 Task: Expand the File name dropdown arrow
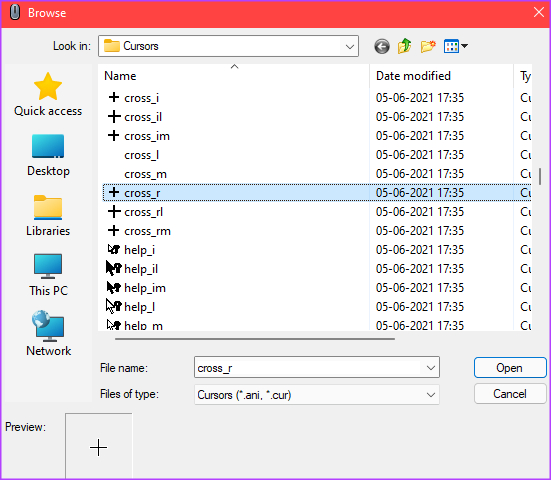tap(430, 368)
